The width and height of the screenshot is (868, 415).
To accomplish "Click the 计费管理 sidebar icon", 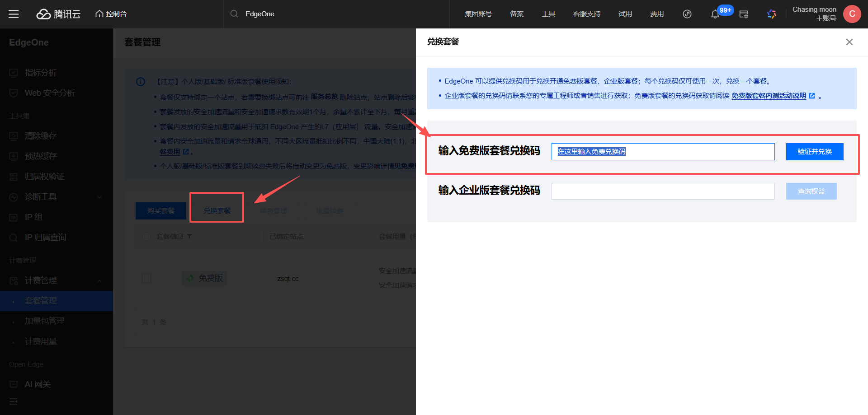I will click(14, 280).
